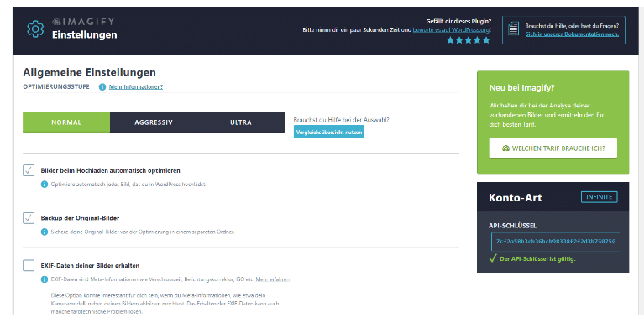Click the gear settings icon in header
Viewport: 644px width, 323px height.
point(35,29)
